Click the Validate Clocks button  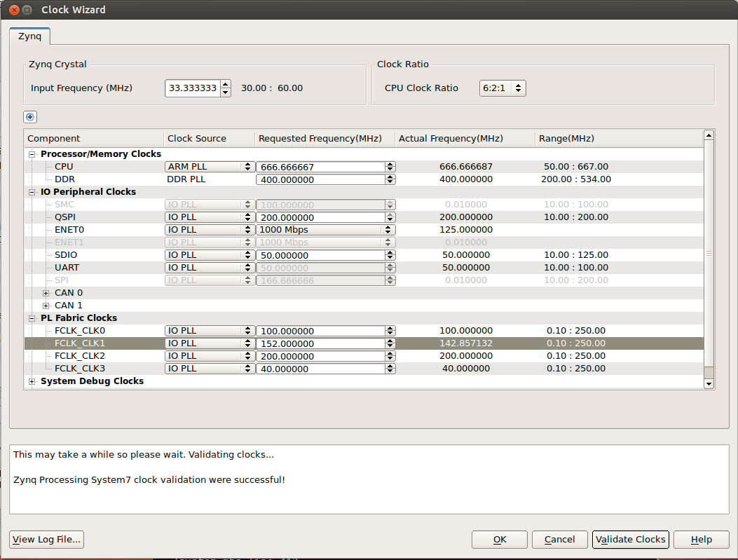631,539
